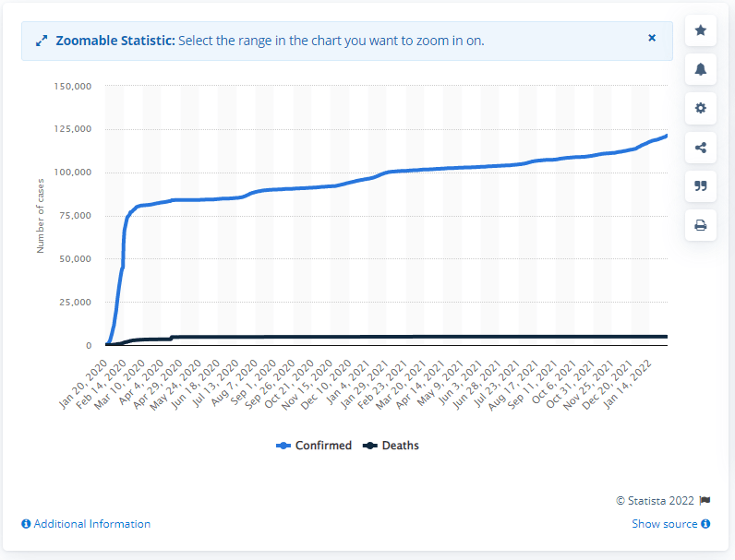
Task: Click the bell notification alert icon
Action: point(700,69)
